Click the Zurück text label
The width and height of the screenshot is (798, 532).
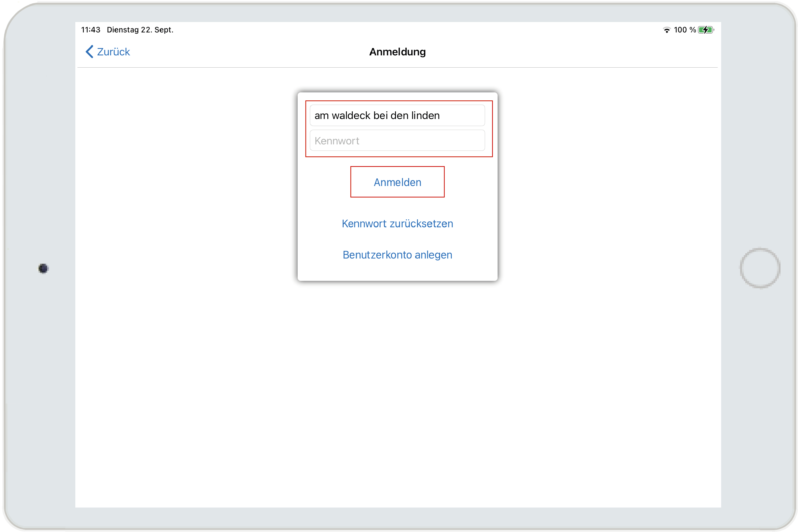point(113,52)
